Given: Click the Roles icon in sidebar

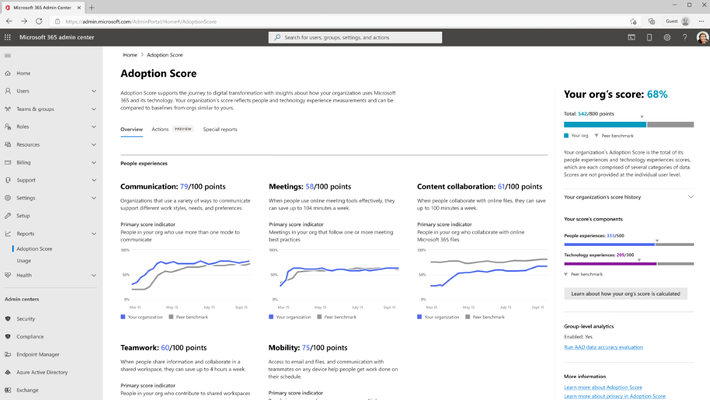Looking at the screenshot, I should (x=8, y=126).
